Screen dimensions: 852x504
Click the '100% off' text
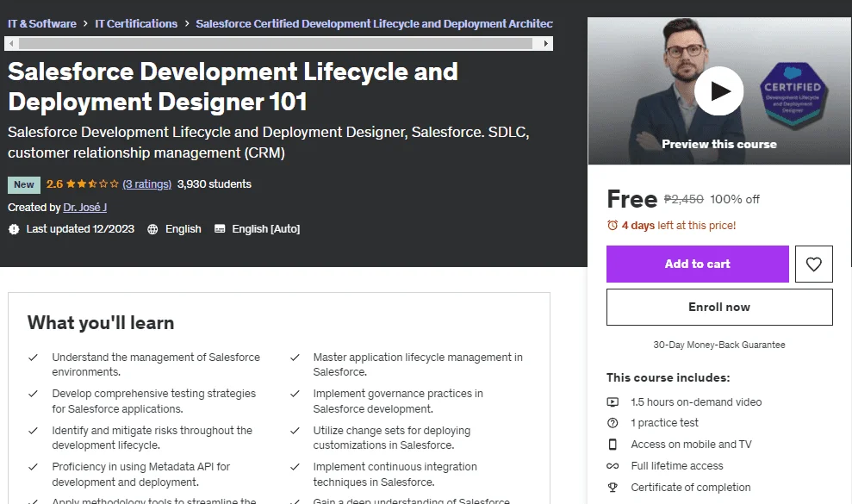tap(735, 199)
